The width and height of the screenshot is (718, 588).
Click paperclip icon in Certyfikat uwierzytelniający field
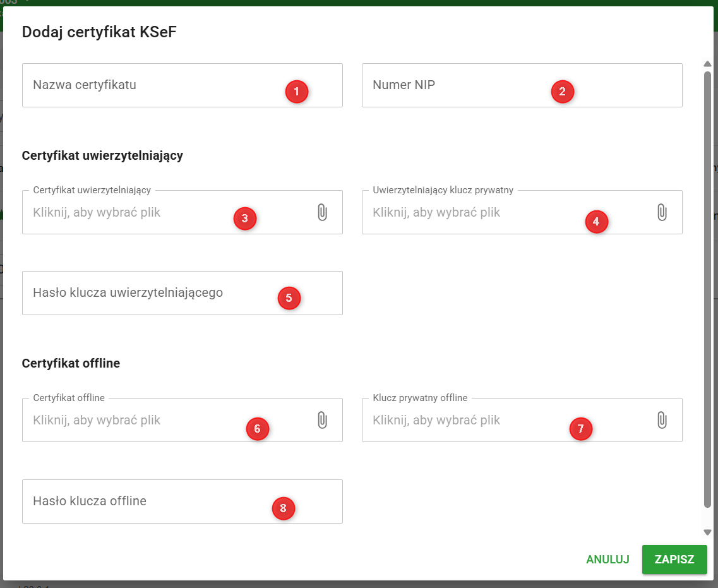(x=322, y=212)
